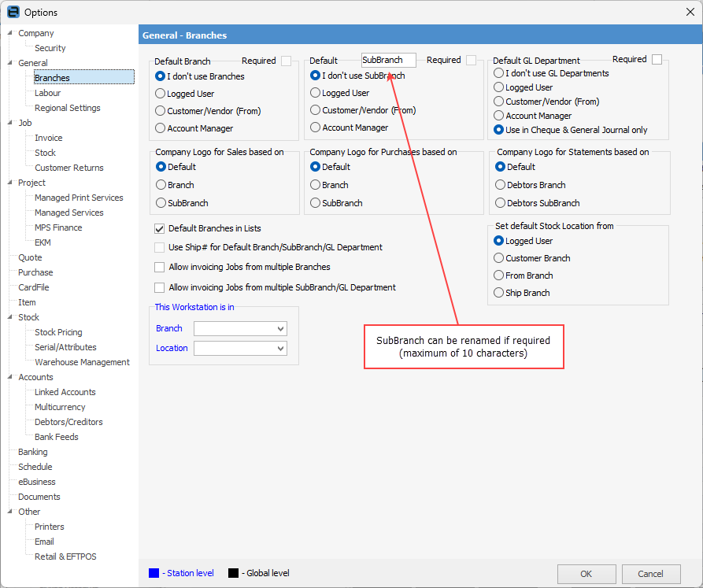Screen dimensions: 703x588
Task: Click the OK button
Action: 586,574
